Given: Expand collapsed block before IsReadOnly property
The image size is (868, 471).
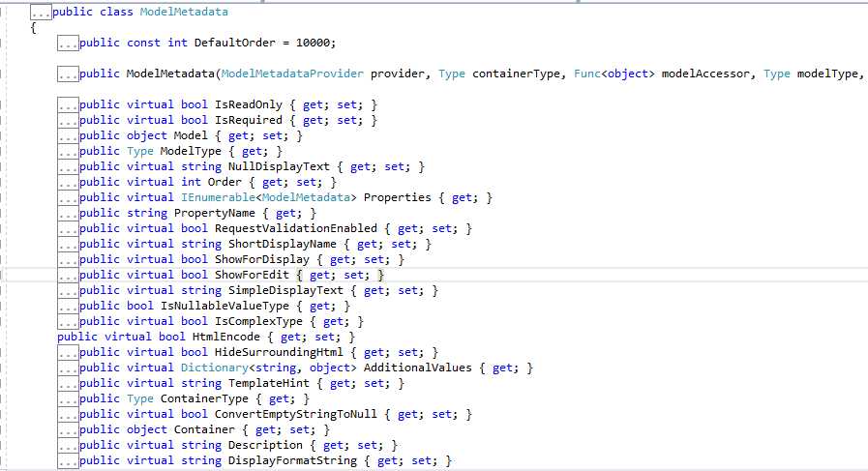Looking at the screenshot, I should (68, 105).
